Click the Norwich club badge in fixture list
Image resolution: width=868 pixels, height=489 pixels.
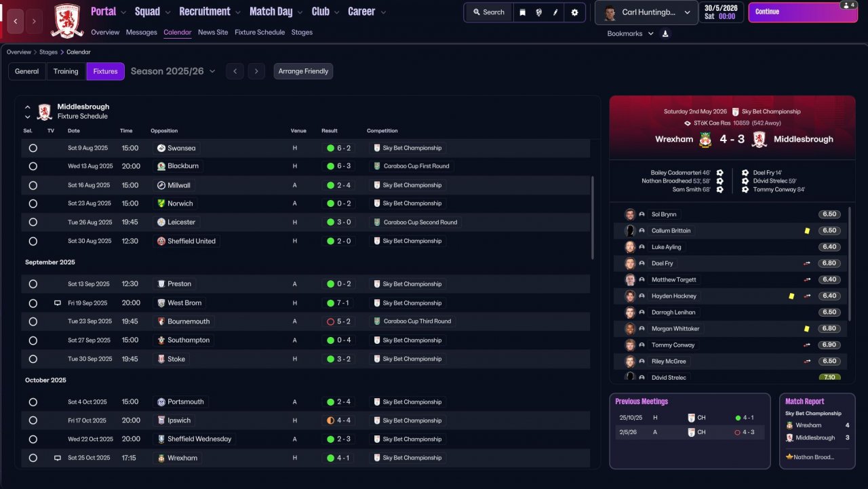161,203
